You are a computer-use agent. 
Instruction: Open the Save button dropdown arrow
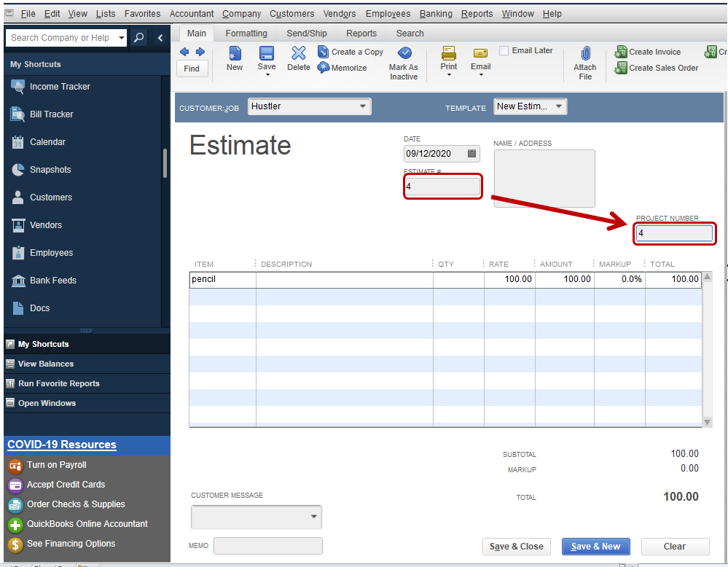click(x=267, y=75)
